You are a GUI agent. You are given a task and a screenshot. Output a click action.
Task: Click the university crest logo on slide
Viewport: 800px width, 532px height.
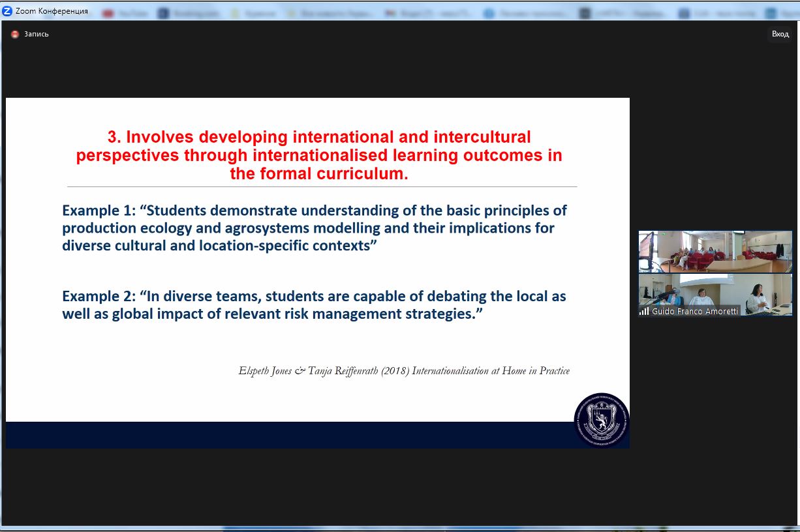(601, 420)
